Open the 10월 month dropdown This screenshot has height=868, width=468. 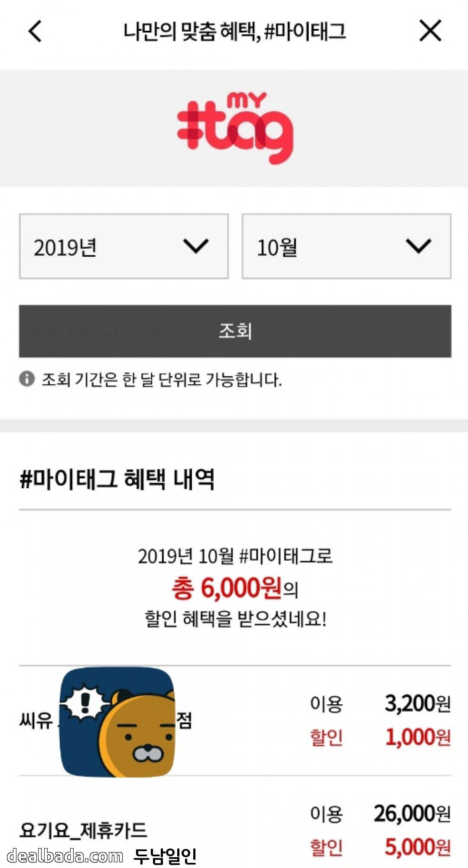point(346,246)
